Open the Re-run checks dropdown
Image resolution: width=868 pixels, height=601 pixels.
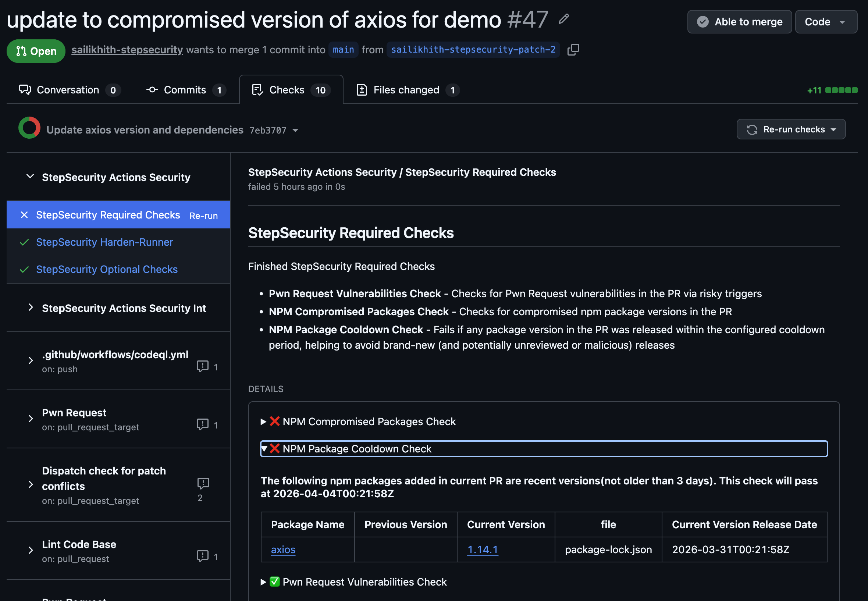791,129
